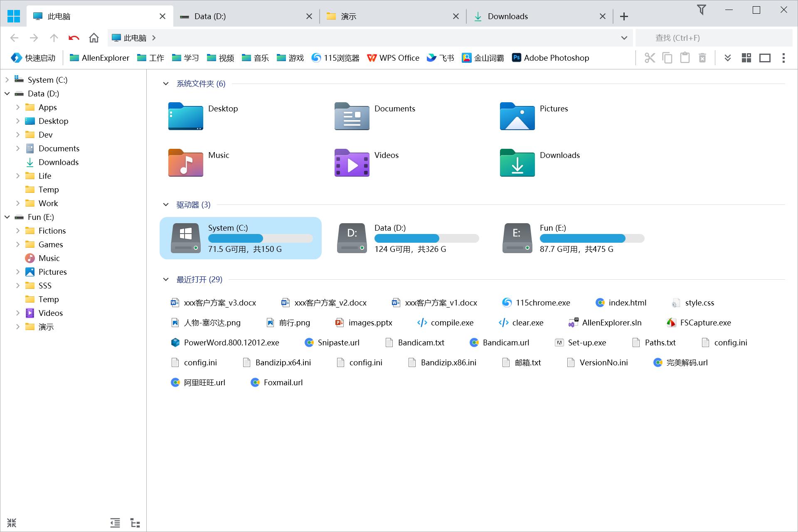Click the red undo arrow icon
The image size is (798, 532).
[74, 38]
